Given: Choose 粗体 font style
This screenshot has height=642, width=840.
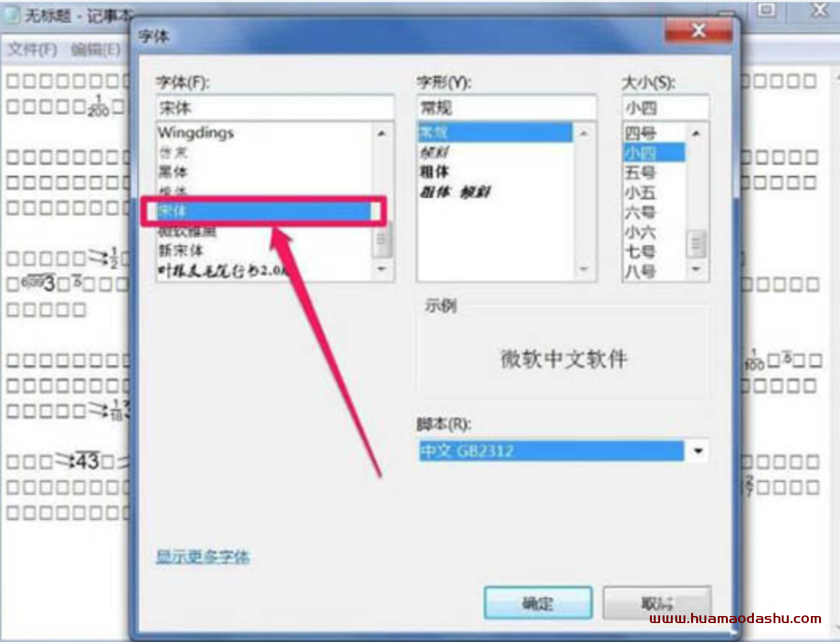Looking at the screenshot, I should pos(435,172).
